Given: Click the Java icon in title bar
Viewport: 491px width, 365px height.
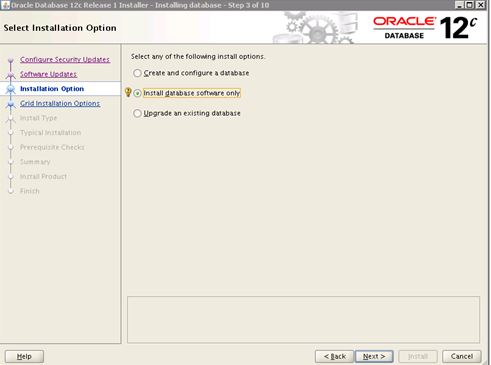Looking at the screenshot, I should pos(6,5).
